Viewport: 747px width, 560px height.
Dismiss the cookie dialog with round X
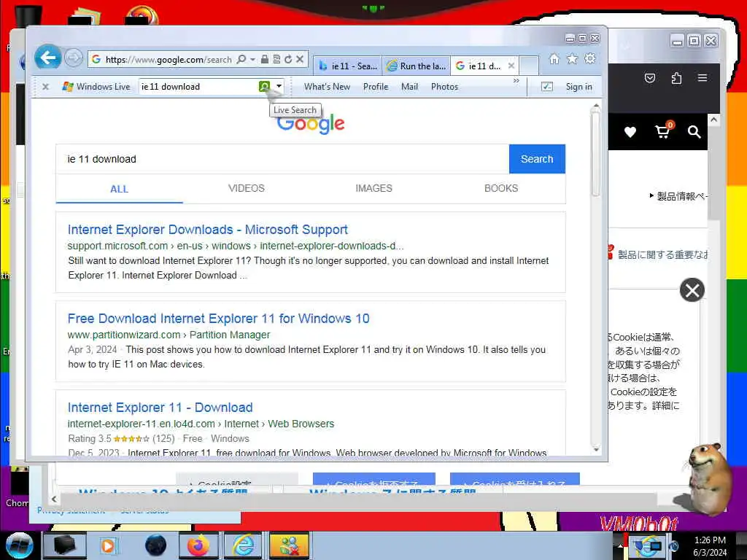point(692,290)
